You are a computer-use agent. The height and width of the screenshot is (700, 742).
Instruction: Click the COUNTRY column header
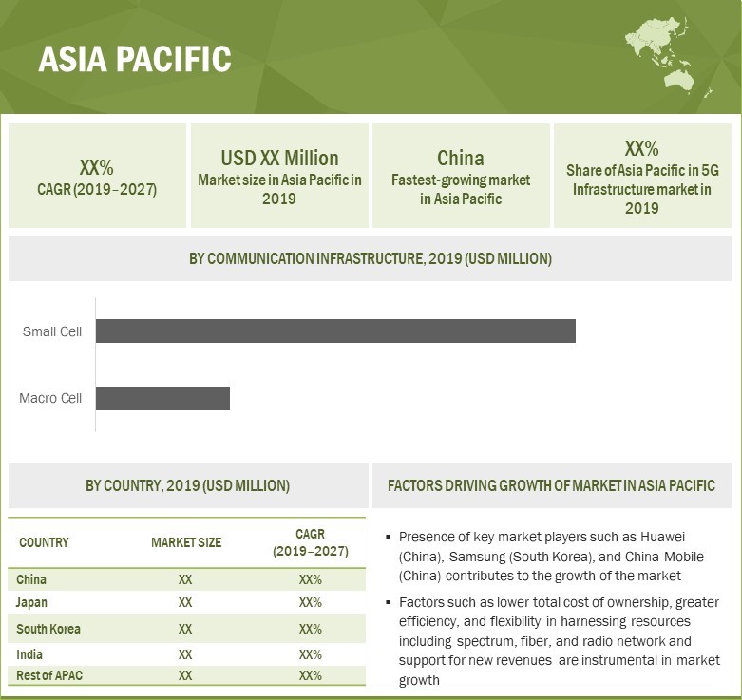click(x=44, y=542)
